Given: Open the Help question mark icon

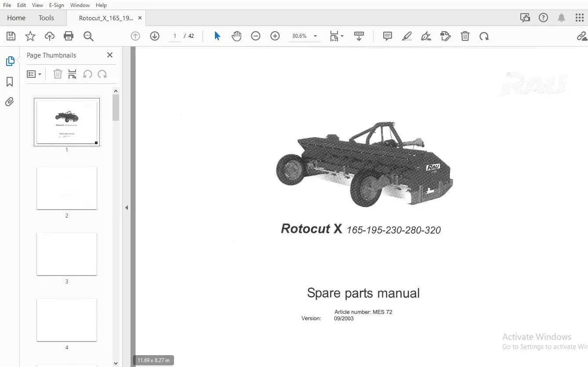Looking at the screenshot, I should point(544,18).
